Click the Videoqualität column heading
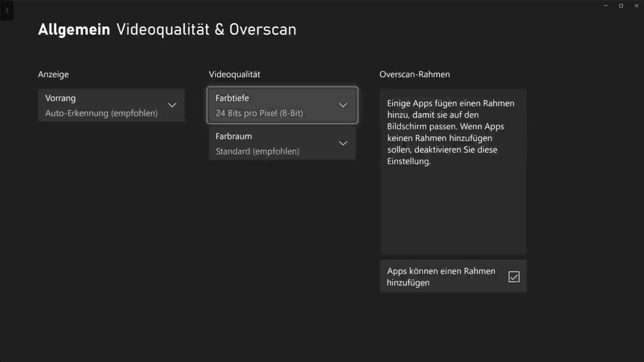This screenshot has height=362, width=644. [234, 74]
